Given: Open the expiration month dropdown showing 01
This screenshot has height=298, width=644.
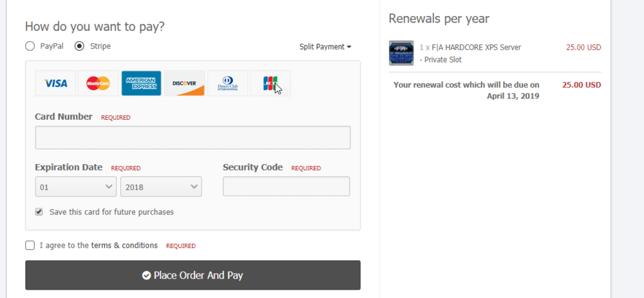Looking at the screenshot, I should click(x=76, y=187).
